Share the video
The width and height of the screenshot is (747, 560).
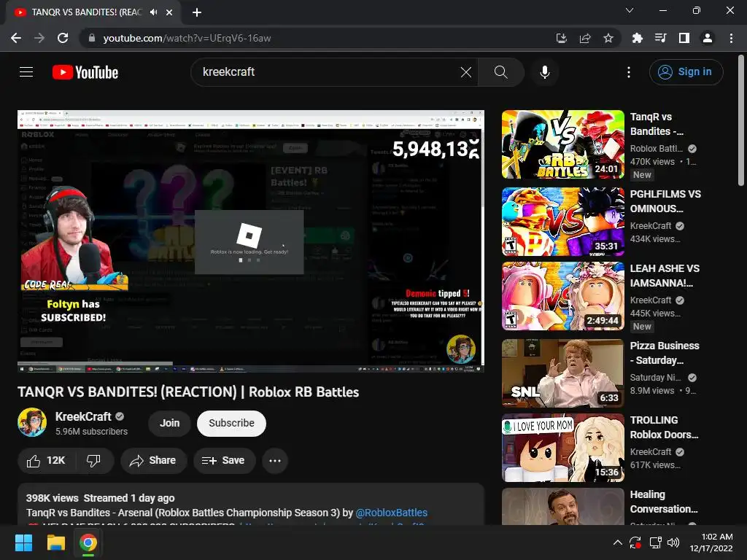tap(153, 461)
